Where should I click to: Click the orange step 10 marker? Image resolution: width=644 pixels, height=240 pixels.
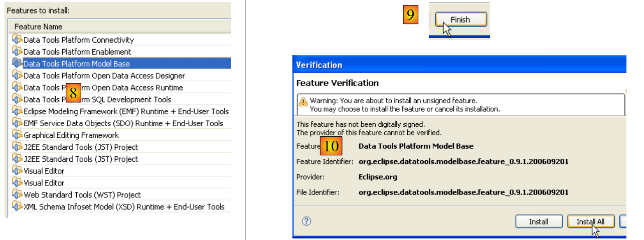point(331,146)
